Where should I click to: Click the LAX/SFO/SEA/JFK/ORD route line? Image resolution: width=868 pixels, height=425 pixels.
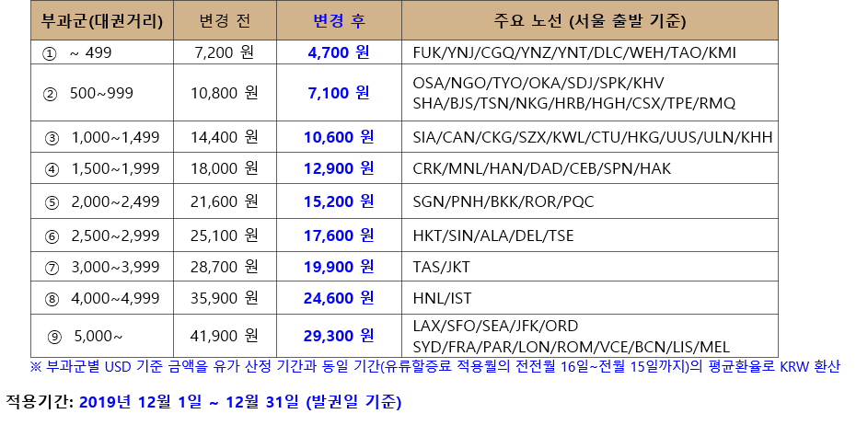[495, 326]
